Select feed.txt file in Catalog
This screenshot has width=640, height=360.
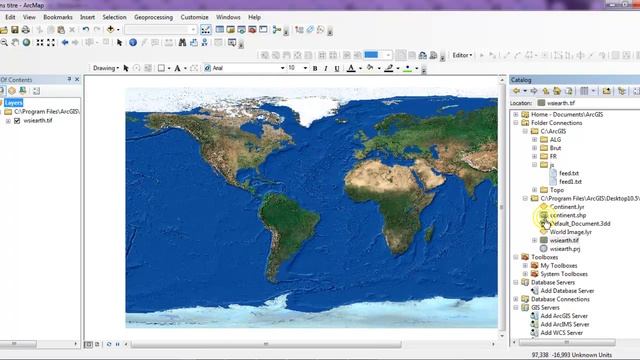pyautogui.click(x=569, y=173)
